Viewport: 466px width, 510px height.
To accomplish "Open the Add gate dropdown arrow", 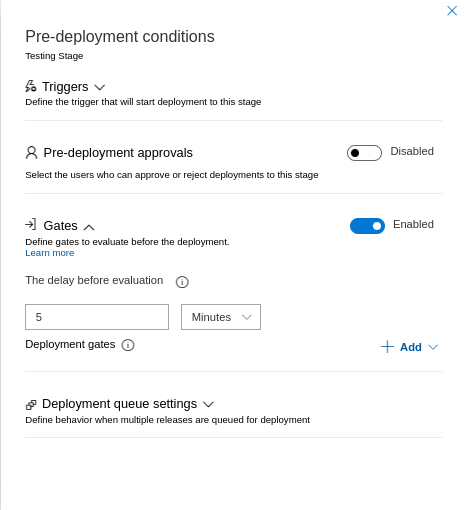I will point(433,347).
